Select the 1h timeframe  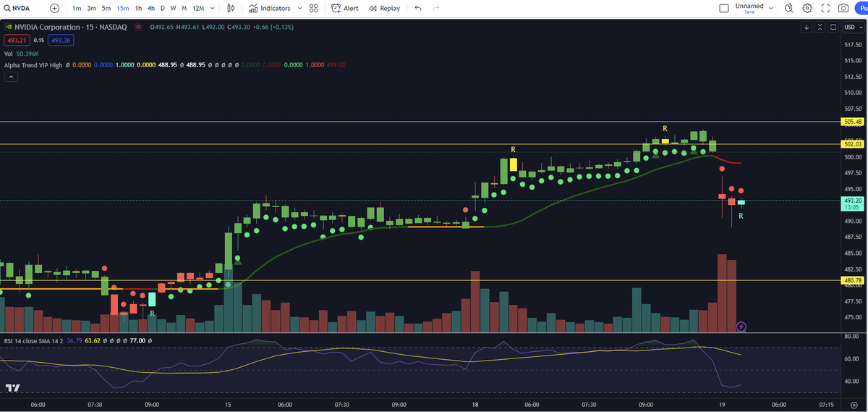138,8
